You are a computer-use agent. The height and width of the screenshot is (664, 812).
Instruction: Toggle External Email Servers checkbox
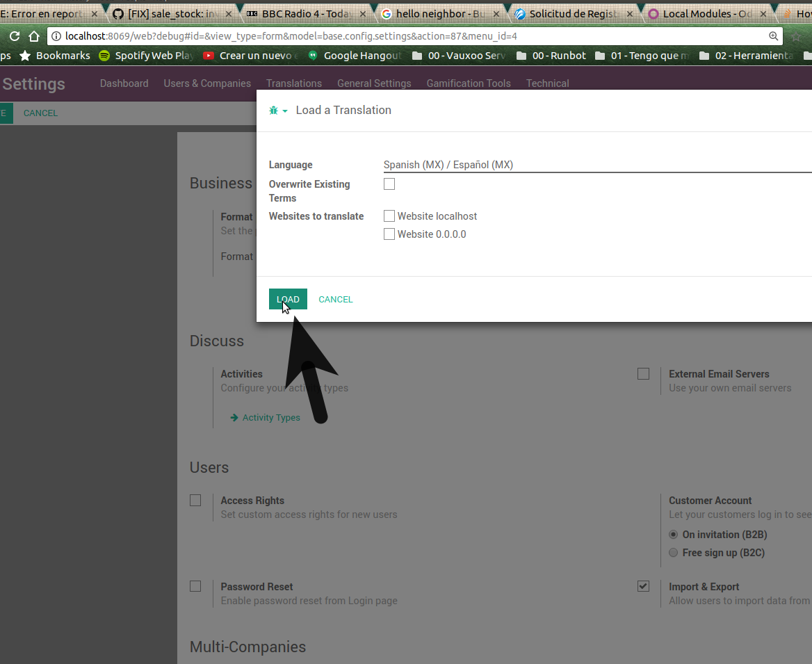point(643,373)
